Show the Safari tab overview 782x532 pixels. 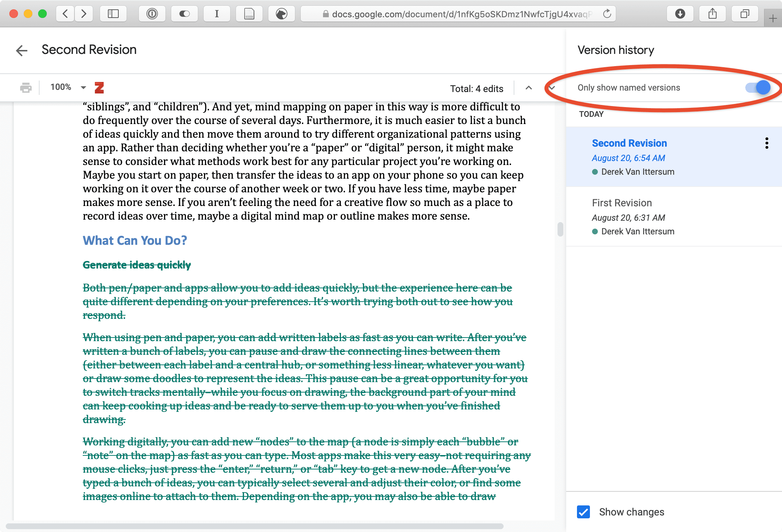pos(745,14)
